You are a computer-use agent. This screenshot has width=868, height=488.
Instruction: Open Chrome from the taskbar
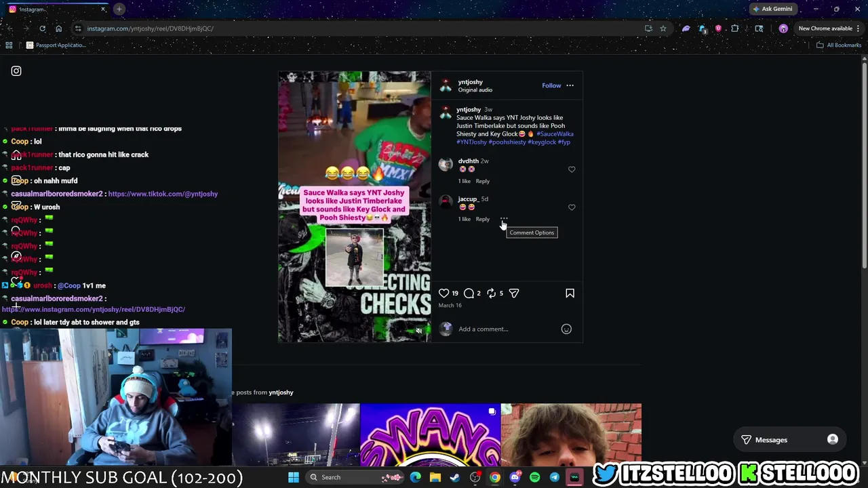pyautogui.click(x=495, y=477)
